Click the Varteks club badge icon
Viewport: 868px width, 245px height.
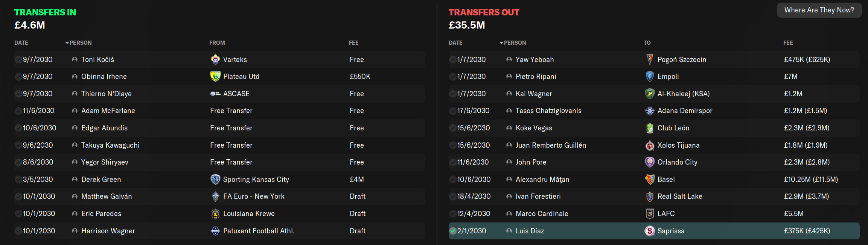215,59
